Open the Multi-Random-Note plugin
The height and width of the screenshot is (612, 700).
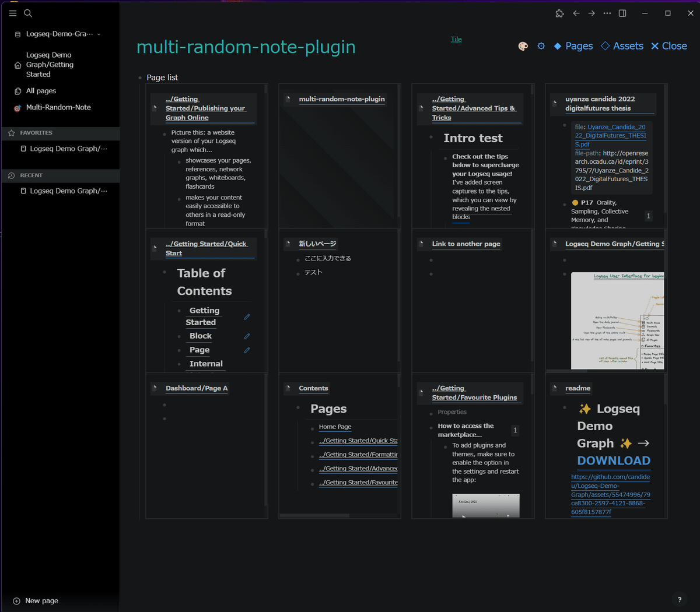(57, 107)
